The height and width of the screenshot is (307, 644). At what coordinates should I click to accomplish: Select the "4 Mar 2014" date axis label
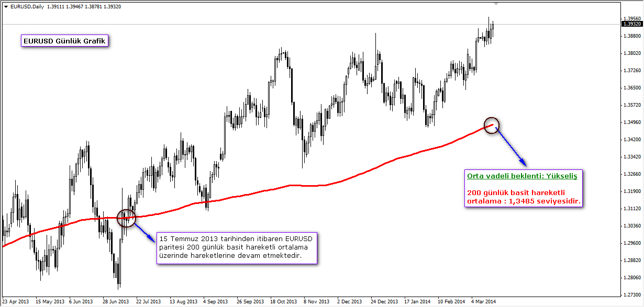(x=482, y=302)
